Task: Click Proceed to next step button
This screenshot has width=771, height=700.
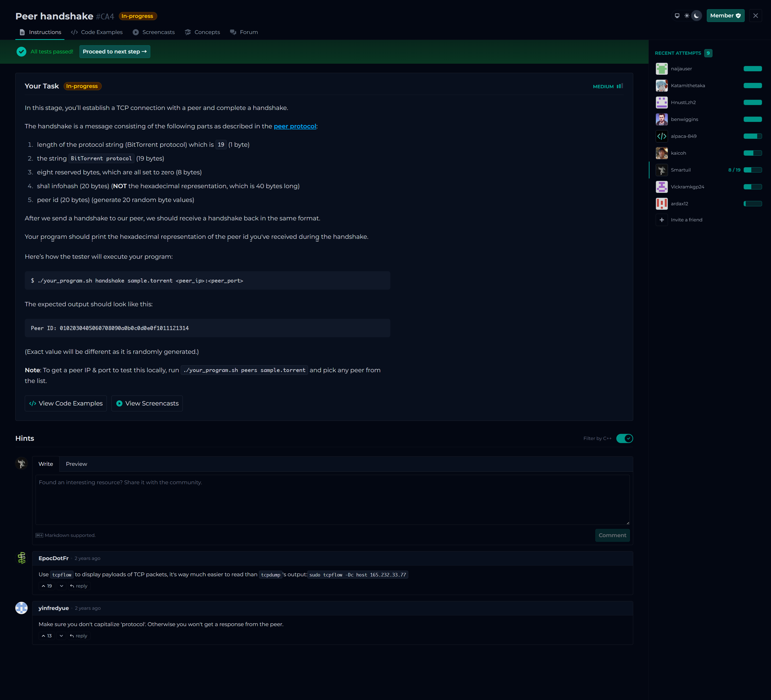Action: pos(115,52)
